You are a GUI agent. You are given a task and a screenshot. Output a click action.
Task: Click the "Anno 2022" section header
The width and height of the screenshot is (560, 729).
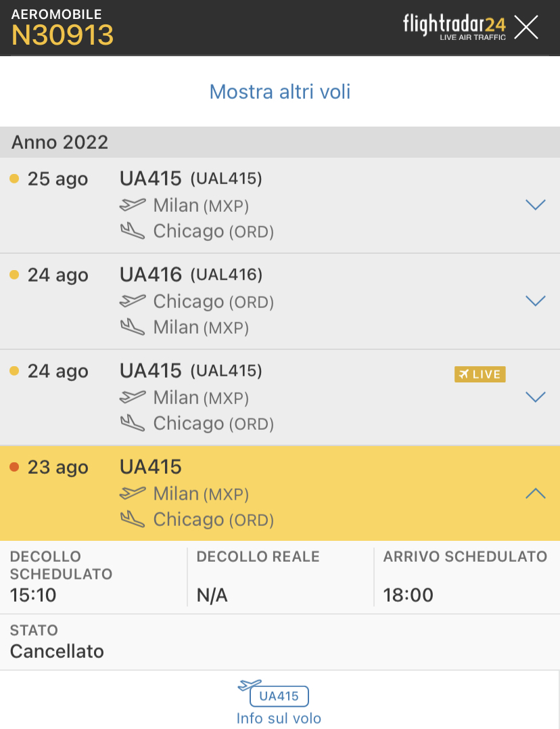click(x=60, y=142)
